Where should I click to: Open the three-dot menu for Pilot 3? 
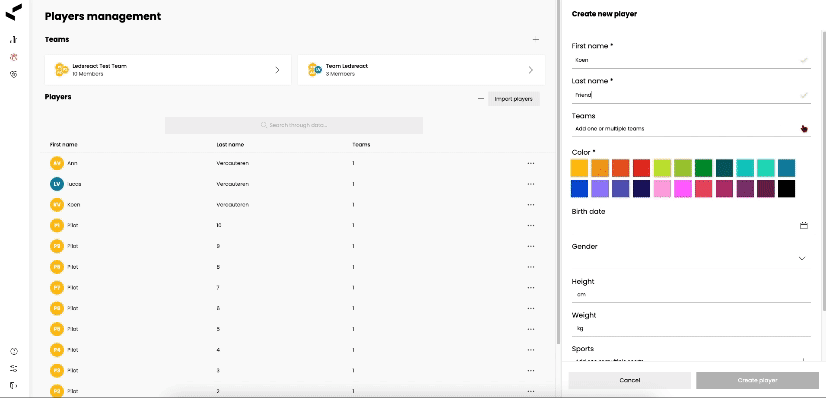tap(530, 371)
